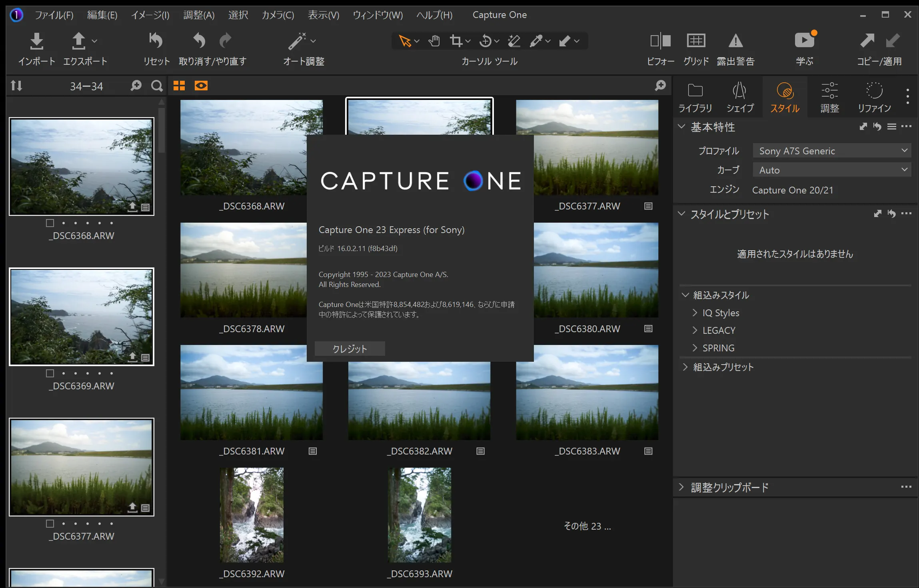Image resolution: width=919 pixels, height=588 pixels.
Task: Tick the checkbox under _DSC6368.ARW thumbnail
Action: coord(50,223)
